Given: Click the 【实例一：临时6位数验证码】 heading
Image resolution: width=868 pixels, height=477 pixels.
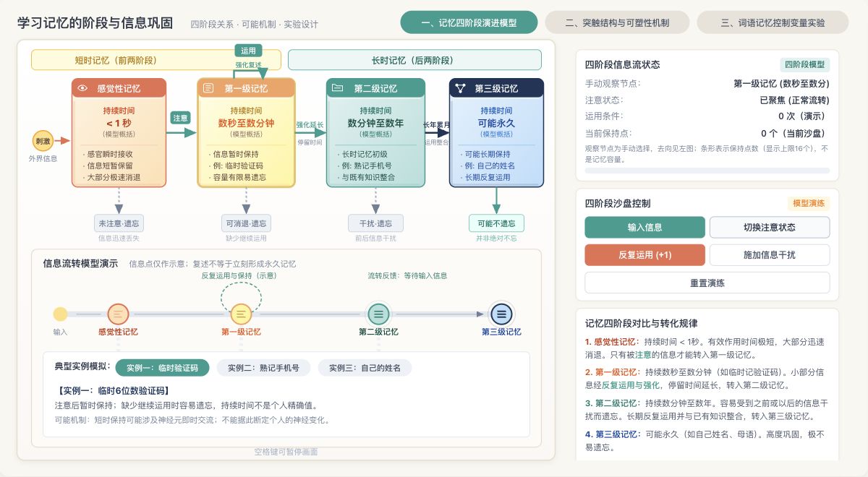Looking at the screenshot, I should (112, 390).
